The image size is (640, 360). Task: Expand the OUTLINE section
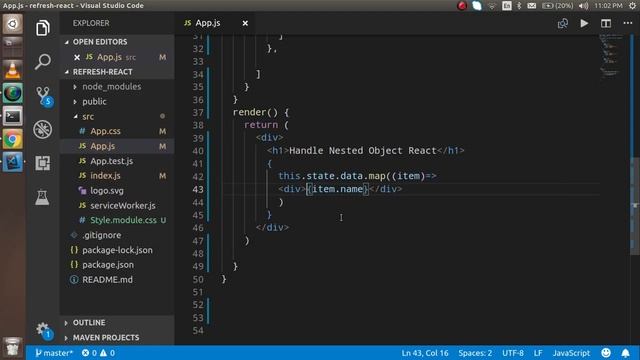tap(117, 322)
